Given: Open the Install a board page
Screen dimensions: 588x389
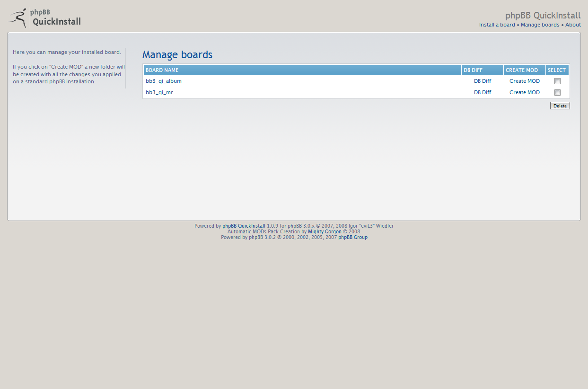Looking at the screenshot, I should pos(497,25).
